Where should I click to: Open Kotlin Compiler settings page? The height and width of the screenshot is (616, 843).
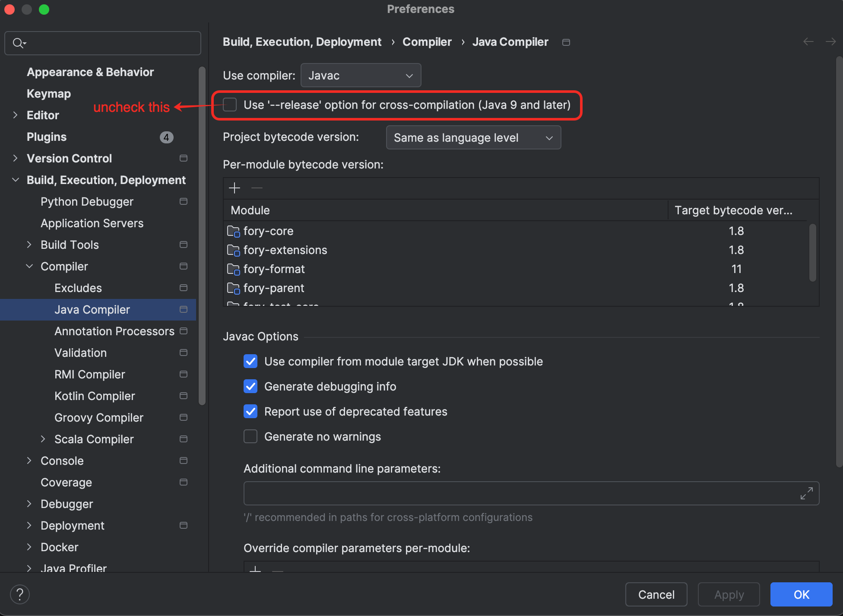pos(95,396)
